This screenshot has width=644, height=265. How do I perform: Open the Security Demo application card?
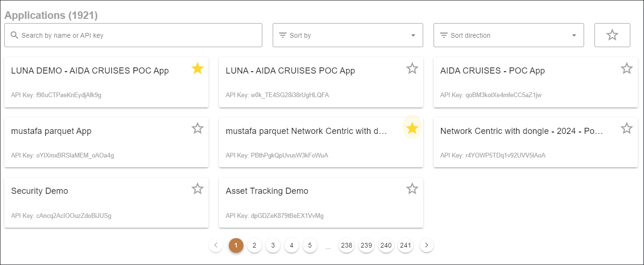coord(94,203)
